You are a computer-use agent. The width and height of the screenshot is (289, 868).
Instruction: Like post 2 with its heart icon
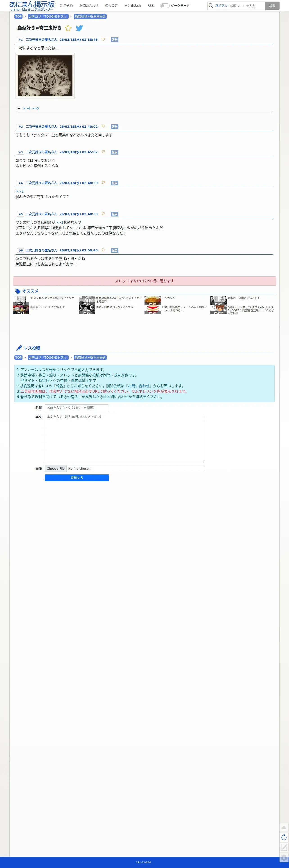[x=103, y=126]
